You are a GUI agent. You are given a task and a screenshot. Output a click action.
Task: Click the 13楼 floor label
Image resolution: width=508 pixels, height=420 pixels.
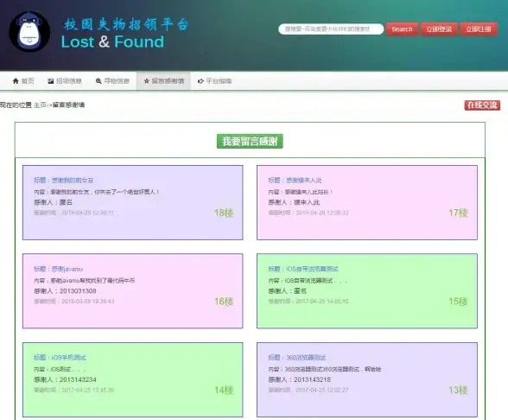click(x=458, y=391)
